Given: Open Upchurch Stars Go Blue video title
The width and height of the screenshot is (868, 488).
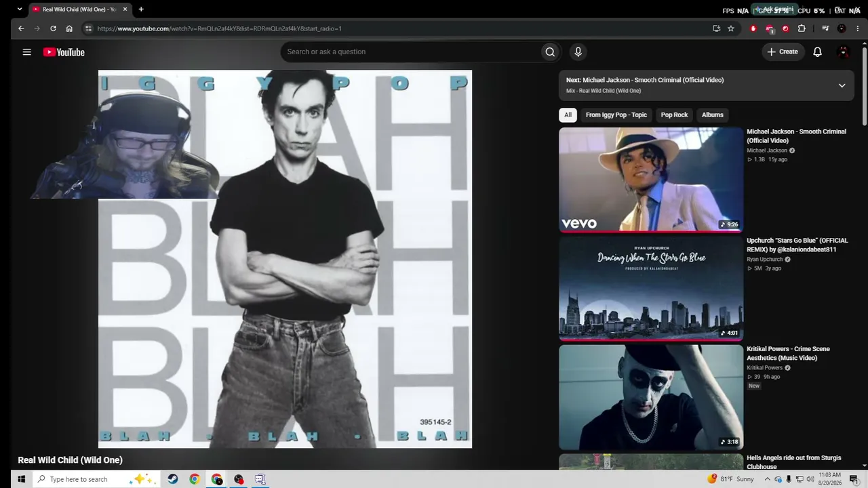Looking at the screenshot, I should point(797,245).
